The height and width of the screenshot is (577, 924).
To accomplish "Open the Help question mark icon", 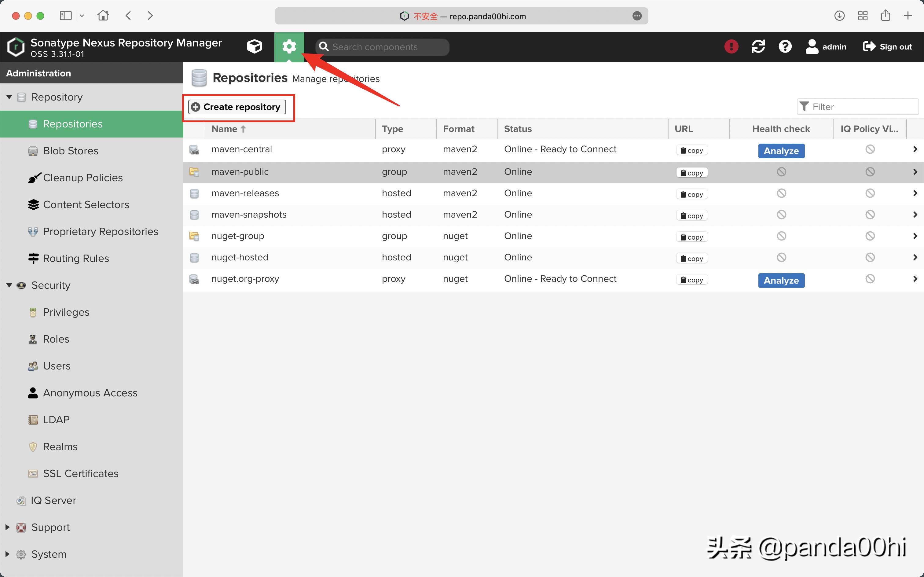I will (785, 46).
